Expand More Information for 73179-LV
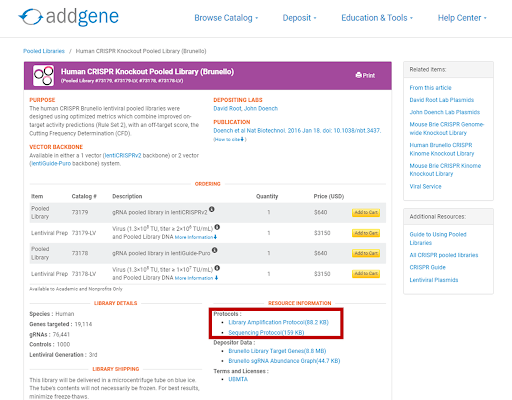Viewport: 512px width, 400px height. (x=196, y=237)
